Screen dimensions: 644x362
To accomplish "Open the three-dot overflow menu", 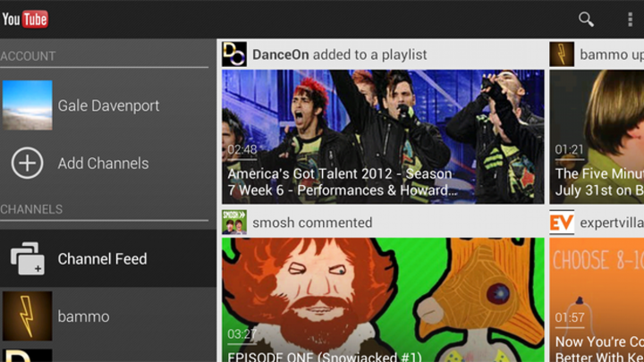I will point(630,20).
